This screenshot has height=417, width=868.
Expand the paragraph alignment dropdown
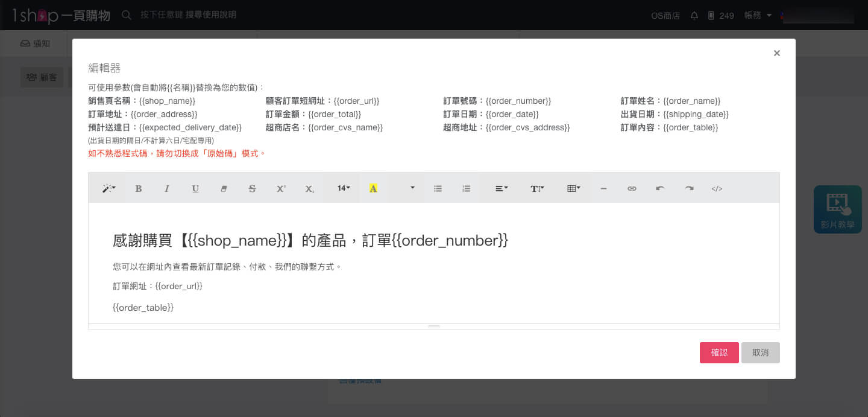(x=500, y=188)
